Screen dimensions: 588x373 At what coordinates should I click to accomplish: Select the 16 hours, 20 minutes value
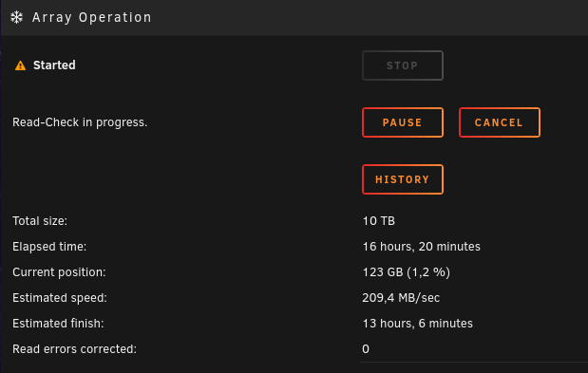421,247
